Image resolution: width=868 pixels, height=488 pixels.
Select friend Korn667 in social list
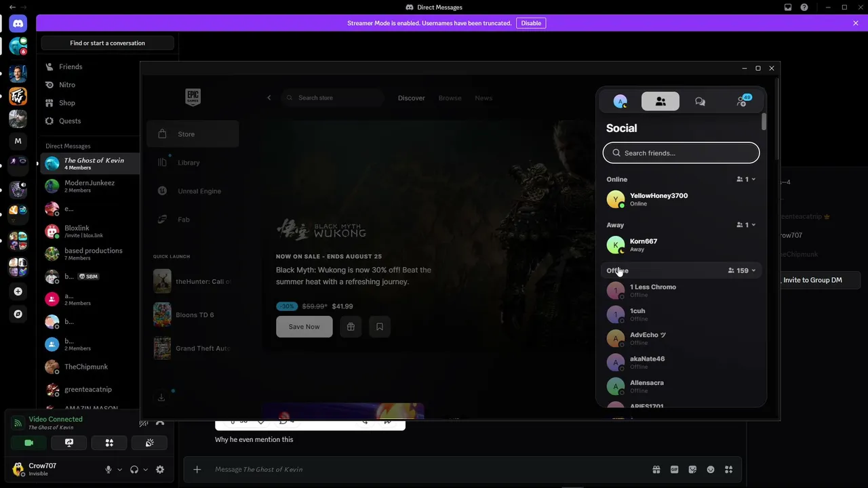681,245
